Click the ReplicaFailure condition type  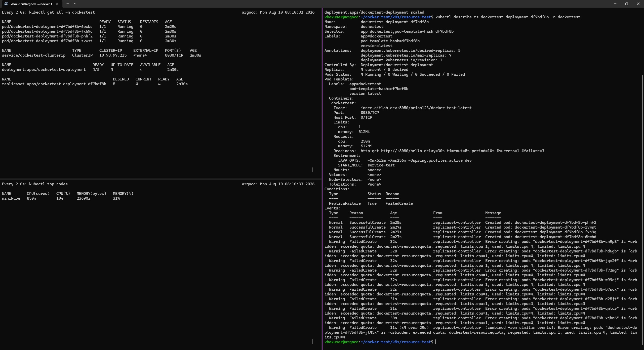click(x=345, y=203)
